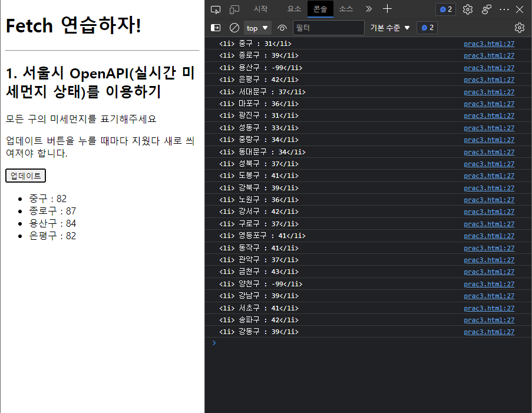
Task: Toggle the console sidebar panel
Action: (216, 28)
